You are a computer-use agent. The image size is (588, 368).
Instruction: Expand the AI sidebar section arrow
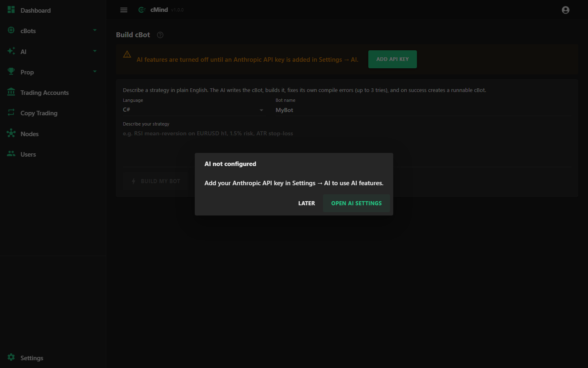click(95, 51)
